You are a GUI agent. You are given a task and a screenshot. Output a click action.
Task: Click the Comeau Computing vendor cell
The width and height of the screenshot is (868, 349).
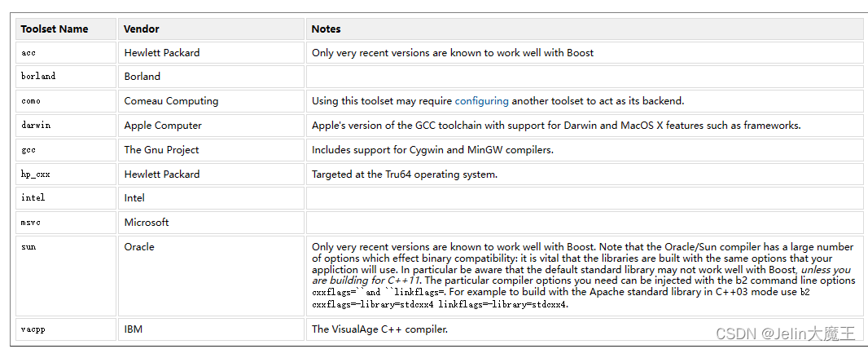pyautogui.click(x=211, y=101)
